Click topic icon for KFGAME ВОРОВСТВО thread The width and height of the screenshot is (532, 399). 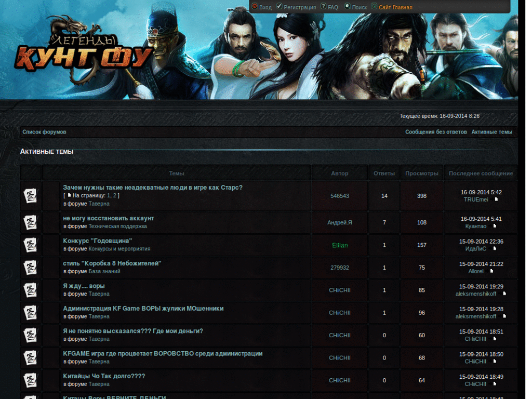click(x=31, y=358)
